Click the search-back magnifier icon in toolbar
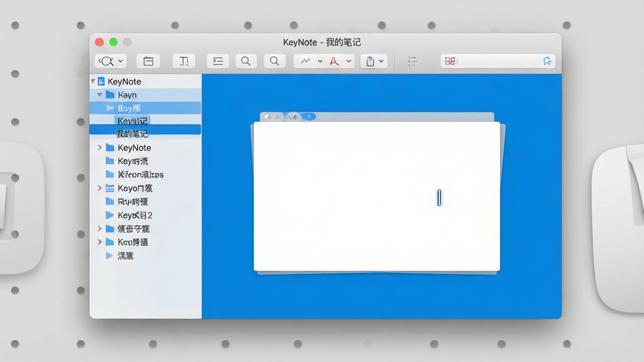Image resolution: width=644 pixels, height=362 pixels. pyautogui.click(x=106, y=61)
